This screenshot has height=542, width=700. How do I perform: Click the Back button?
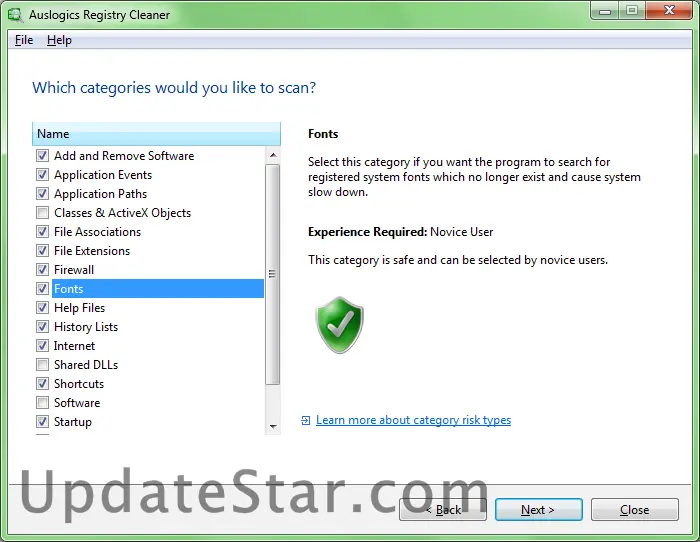[443, 509]
